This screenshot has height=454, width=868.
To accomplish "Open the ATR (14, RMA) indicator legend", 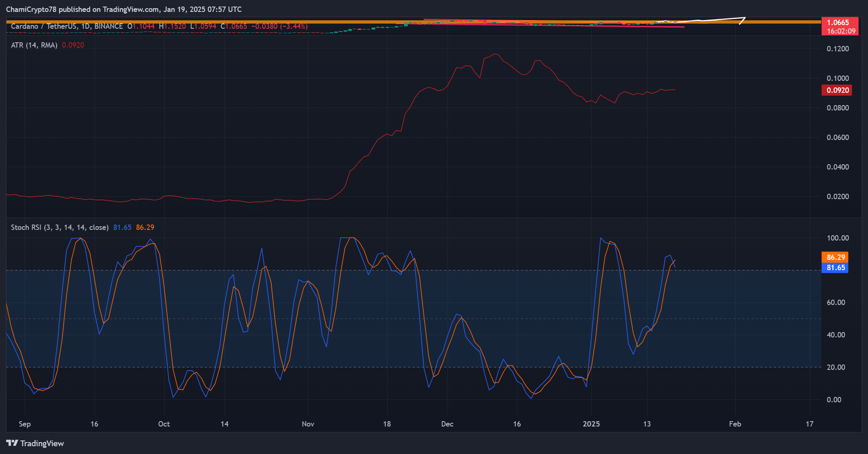I will 34,45.
